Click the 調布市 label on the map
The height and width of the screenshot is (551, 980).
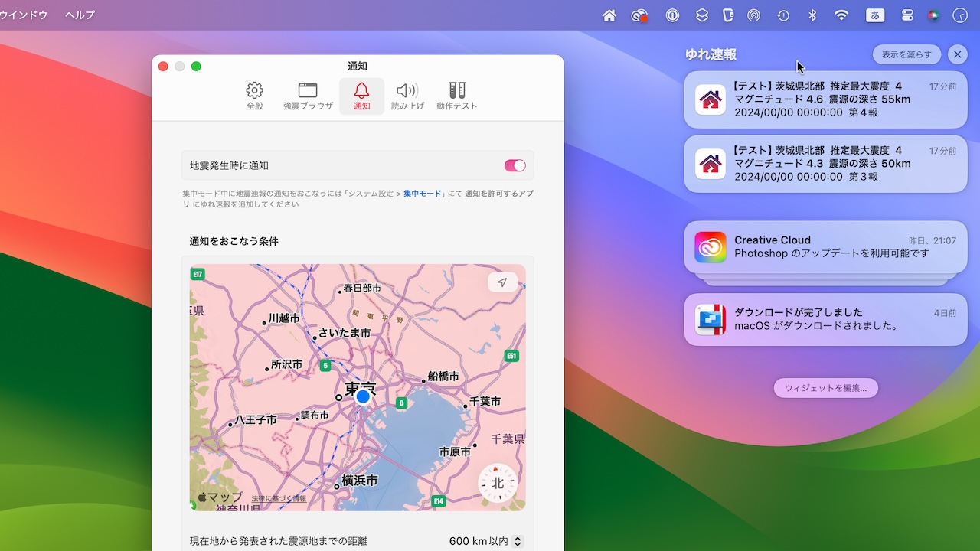click(x=315, y=415)
